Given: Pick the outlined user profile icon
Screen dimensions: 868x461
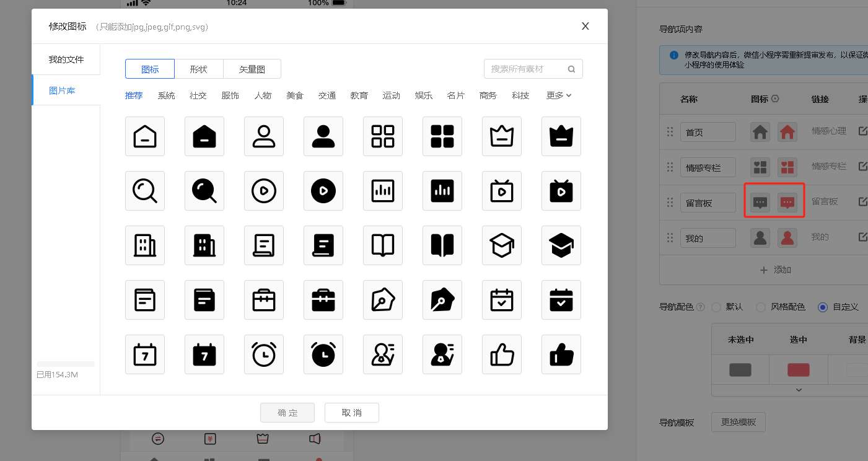Looking at the screenshot, I should [x=264, y=136].
